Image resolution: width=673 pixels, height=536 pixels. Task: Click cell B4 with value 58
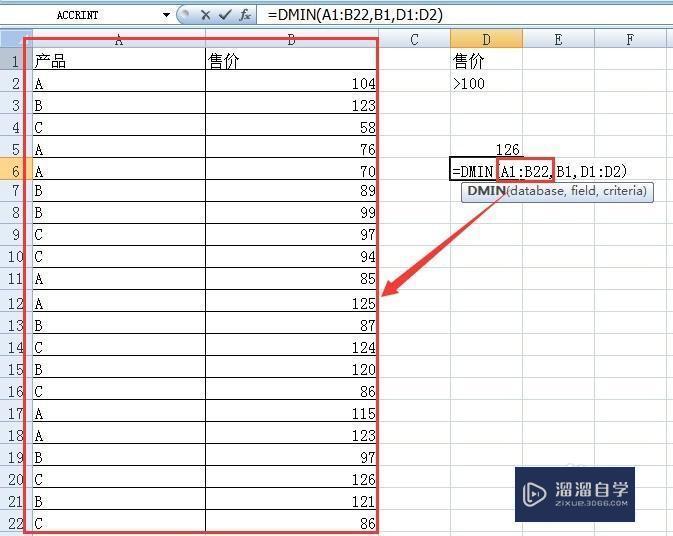291,125
